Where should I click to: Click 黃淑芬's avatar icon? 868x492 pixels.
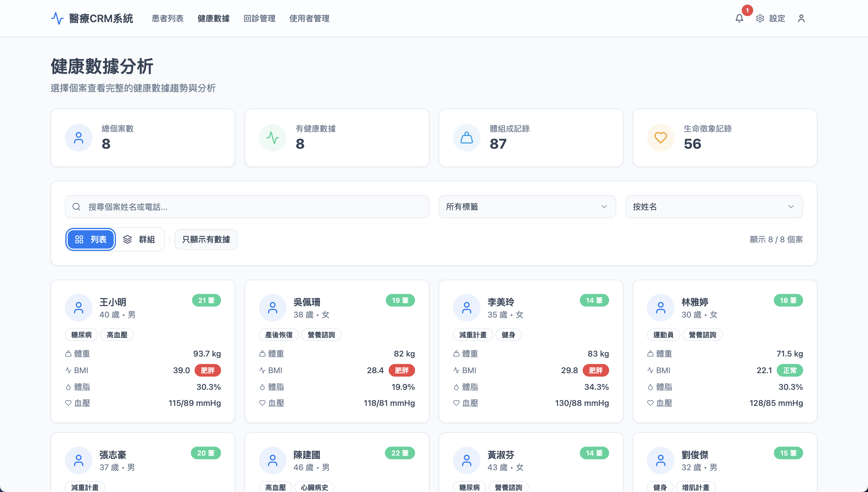pyautogui.click(x=466, y=460)
